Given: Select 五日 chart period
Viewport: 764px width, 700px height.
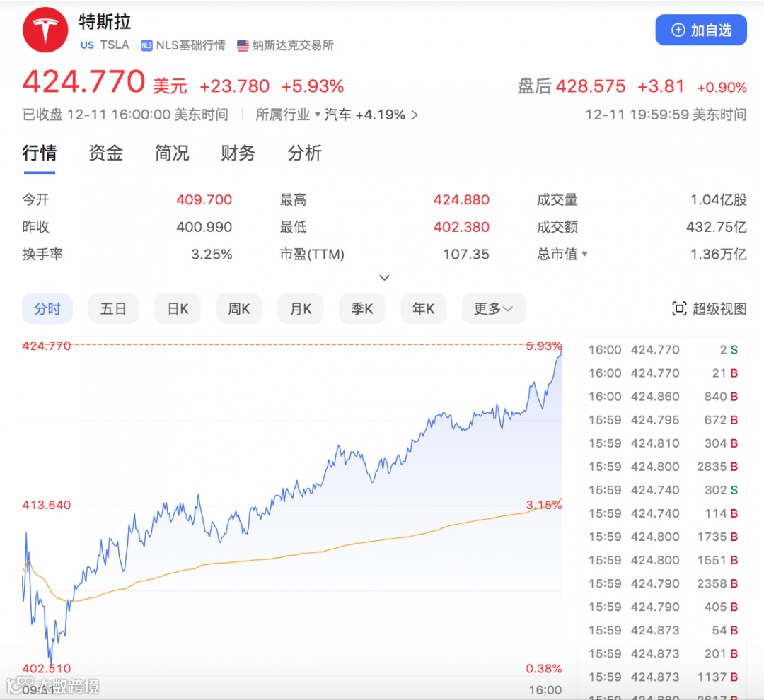Looking at the screenshot, I should [x=113, y=308].
